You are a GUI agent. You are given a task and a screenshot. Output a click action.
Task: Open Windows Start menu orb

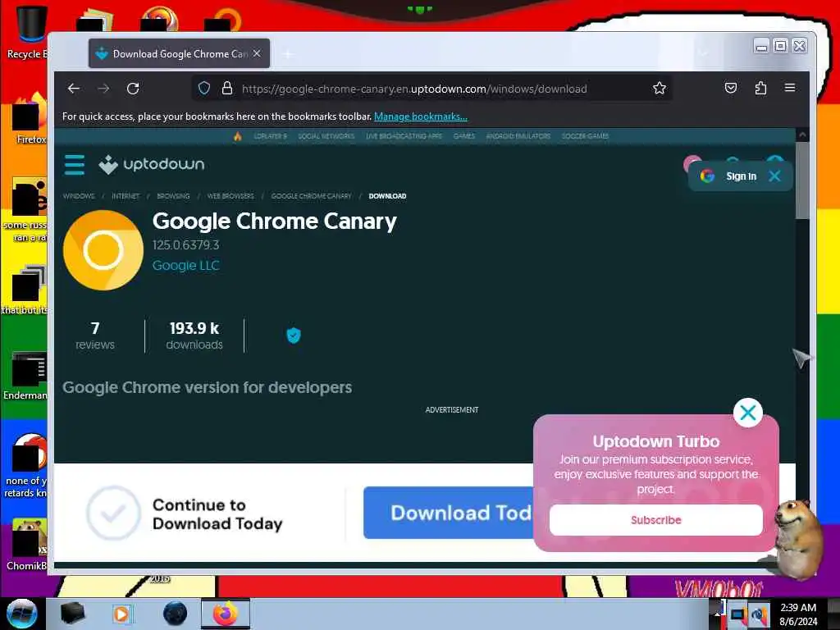coord(21,614)
